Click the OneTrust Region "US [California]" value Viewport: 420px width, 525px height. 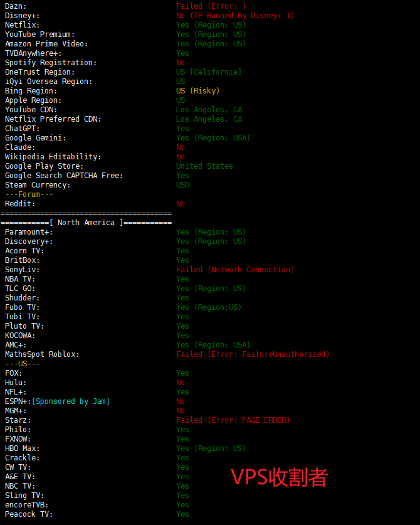pyautogui.click(x=208, y=72)
